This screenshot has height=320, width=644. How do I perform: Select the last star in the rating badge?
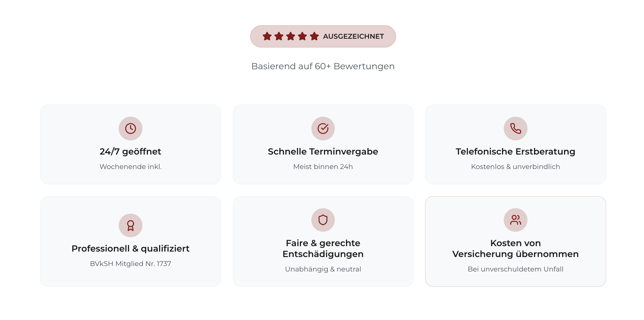point(314,36)
